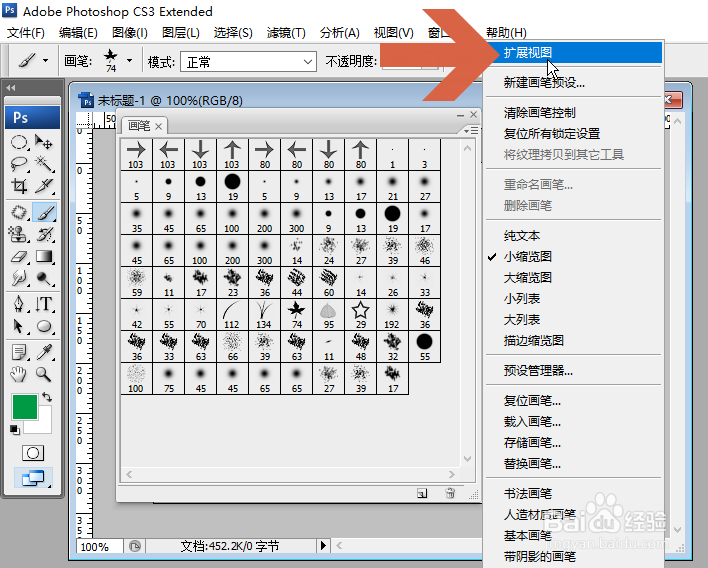Click the green foreground color swatch
This screenshot has width=708, height=568.
(24, 407)
